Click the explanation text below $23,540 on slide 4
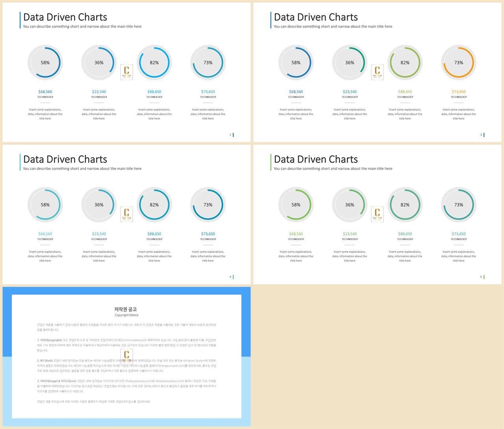Image resolution: width=504 pixels, height=429 pixels. [99, 256]
